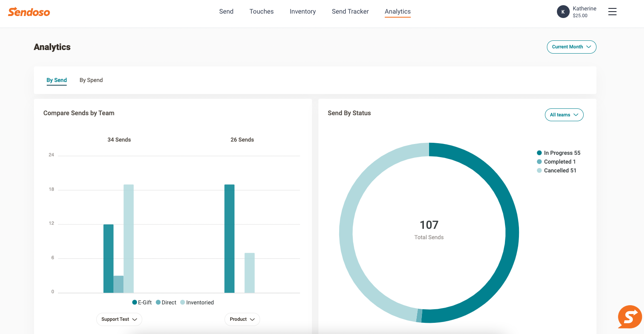Click Katherine's profile avatar

point(563,12)
